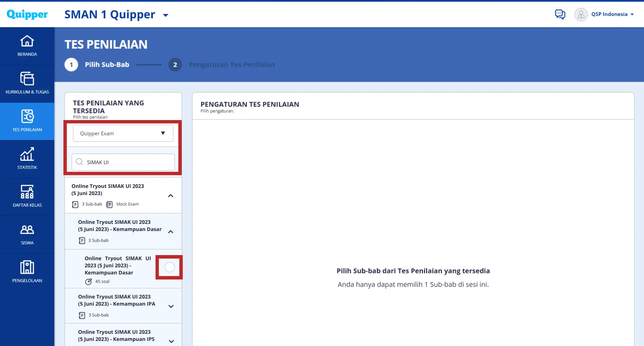Click the BERANDA menu label
This screenshot has width=644, height=346.
pyautogui.click(x=27, y=54)
